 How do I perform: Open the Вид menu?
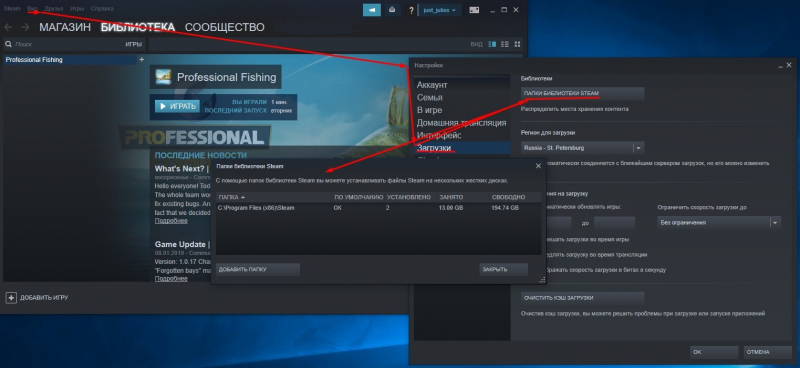coord(33,9)
